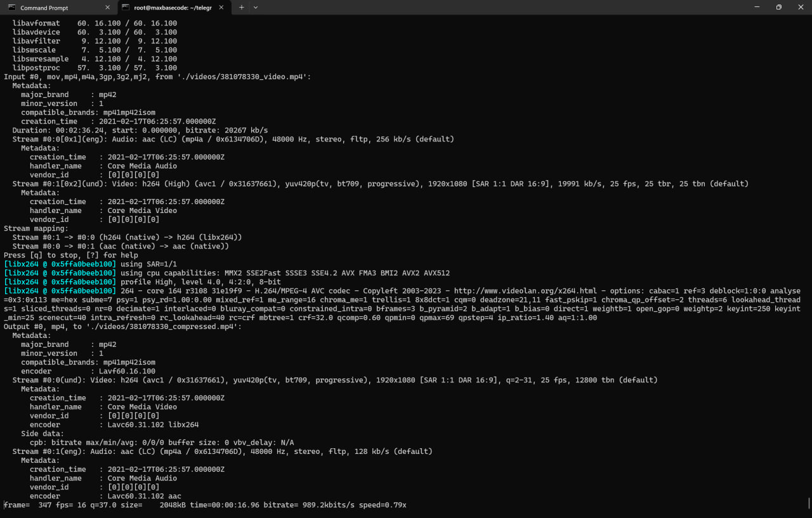The width and height of the screenshot is (812, 518).
Task: Open the tab options chevron dropdown
Action: tap(256, 7)
